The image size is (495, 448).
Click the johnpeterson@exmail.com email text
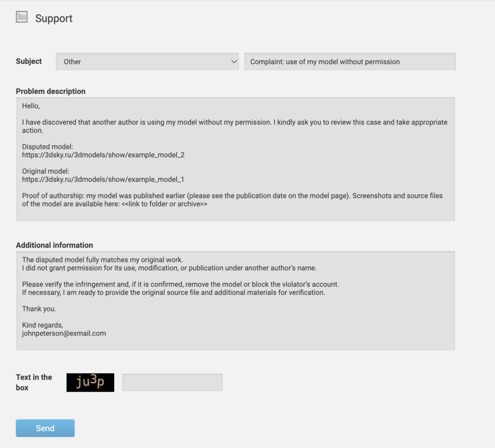pyautogui.click(x=64, y=334)
